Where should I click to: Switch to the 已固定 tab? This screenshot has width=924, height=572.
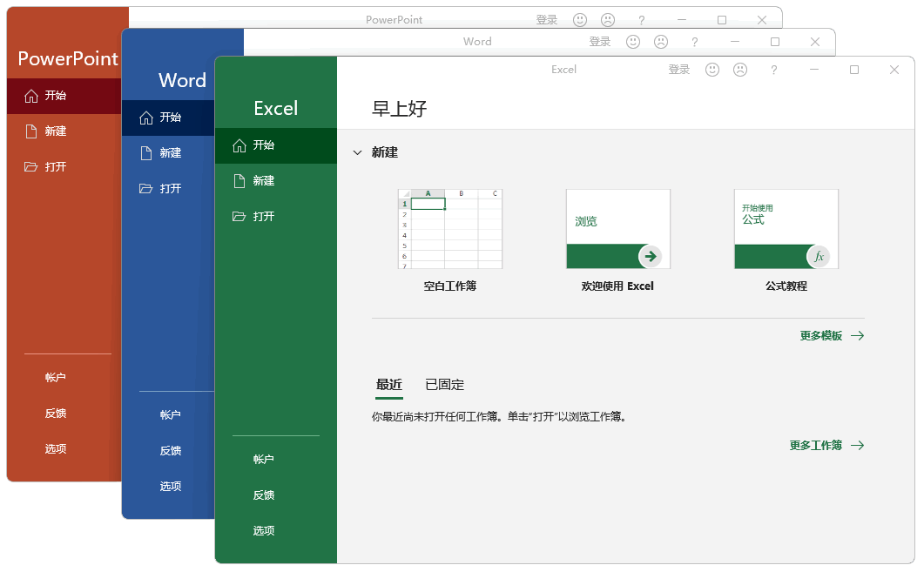tap(444, 385)
